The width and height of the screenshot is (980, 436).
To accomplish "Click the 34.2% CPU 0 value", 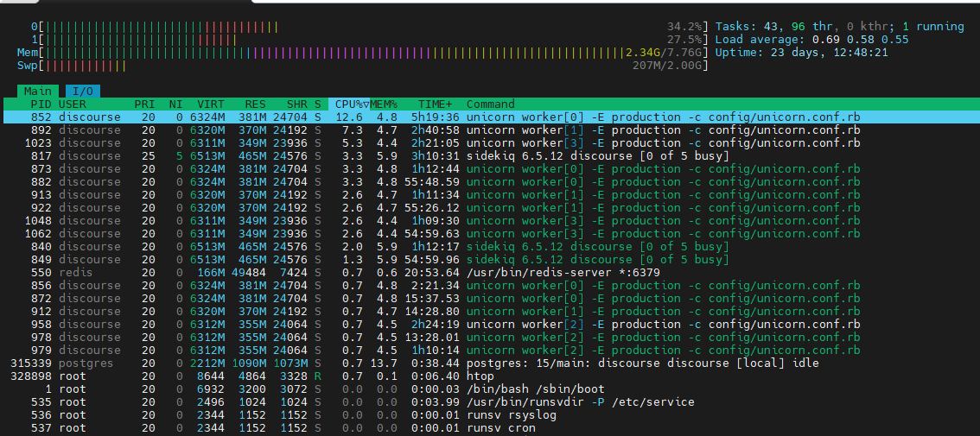I will [685, 27].
